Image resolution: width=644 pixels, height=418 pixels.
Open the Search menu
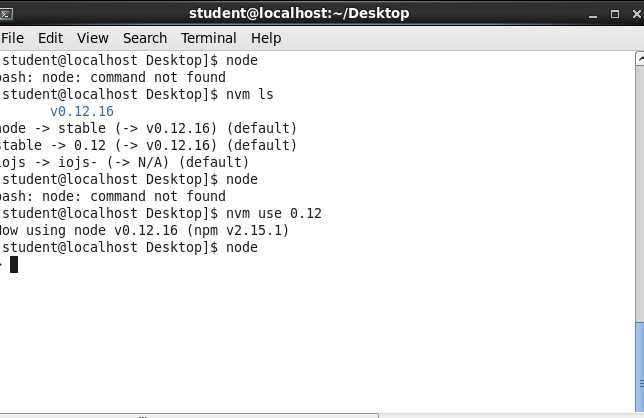tap(145, 38)
